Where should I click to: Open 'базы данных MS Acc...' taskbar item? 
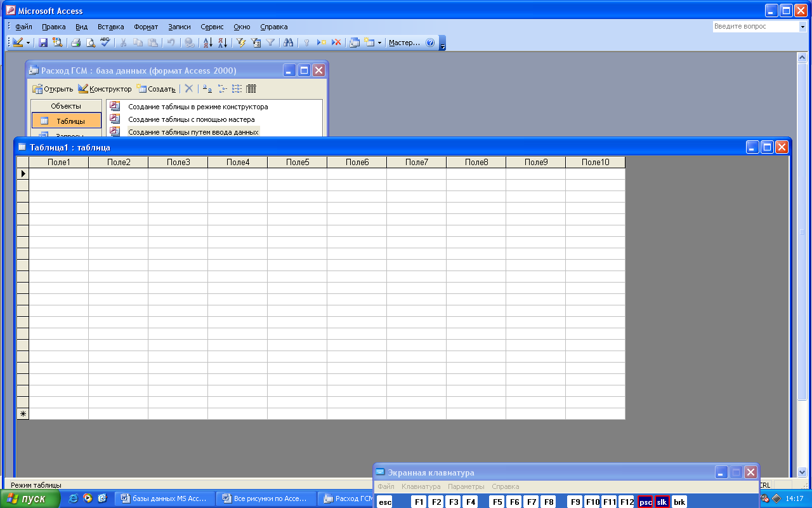tap(164, 499)
